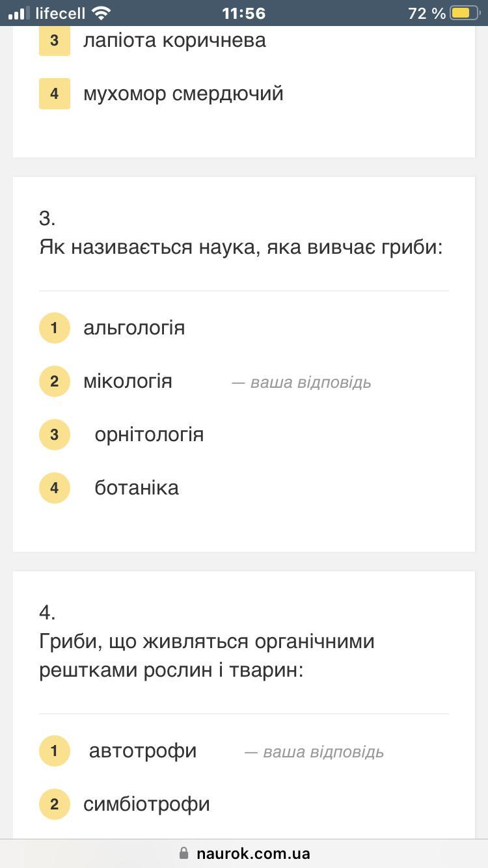Select the number 2 badge beside мікологія
Viewport: 488px width, 868px height.
pyautogui.click(x=55, y=381)
